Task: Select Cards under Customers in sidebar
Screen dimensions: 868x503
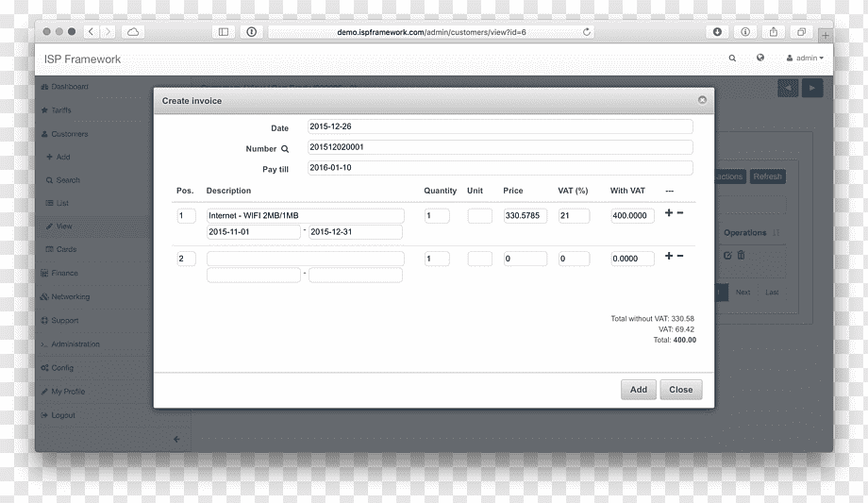Action: (x=66, y=249)
